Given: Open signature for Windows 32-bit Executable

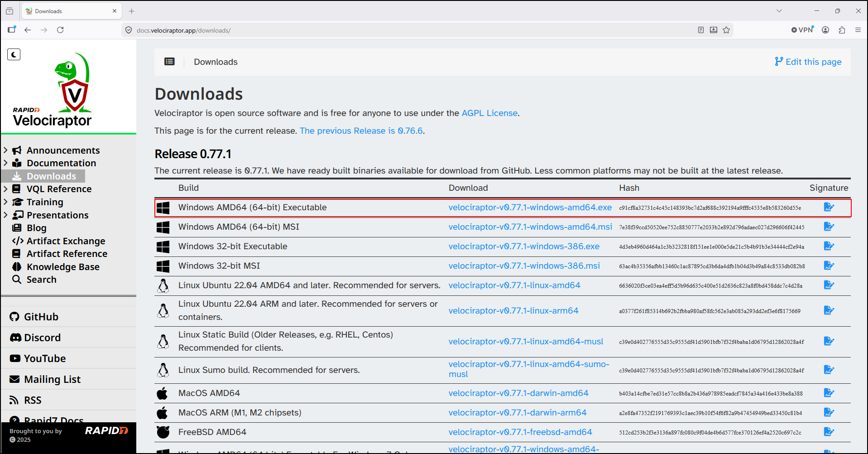Looking at the screenshot, I should [829, 246].
